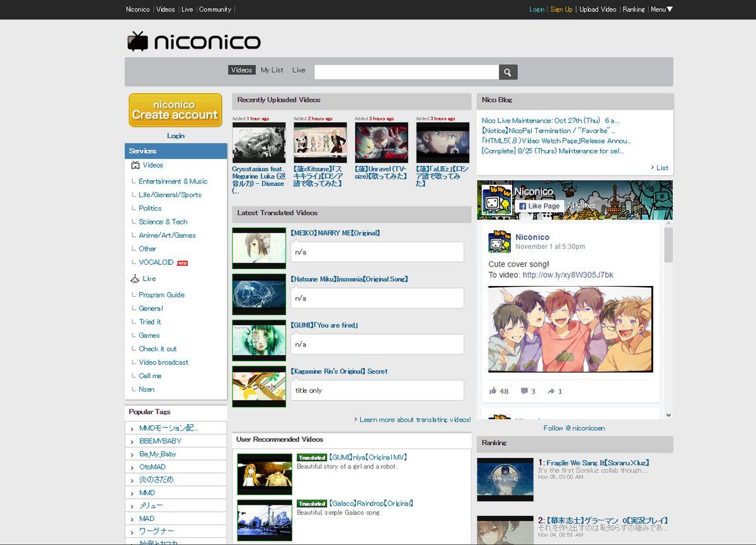The height and width of the screenshot is (545, 756).
Task: Click the OtoMAD popular tag
Action: point(152,467)
